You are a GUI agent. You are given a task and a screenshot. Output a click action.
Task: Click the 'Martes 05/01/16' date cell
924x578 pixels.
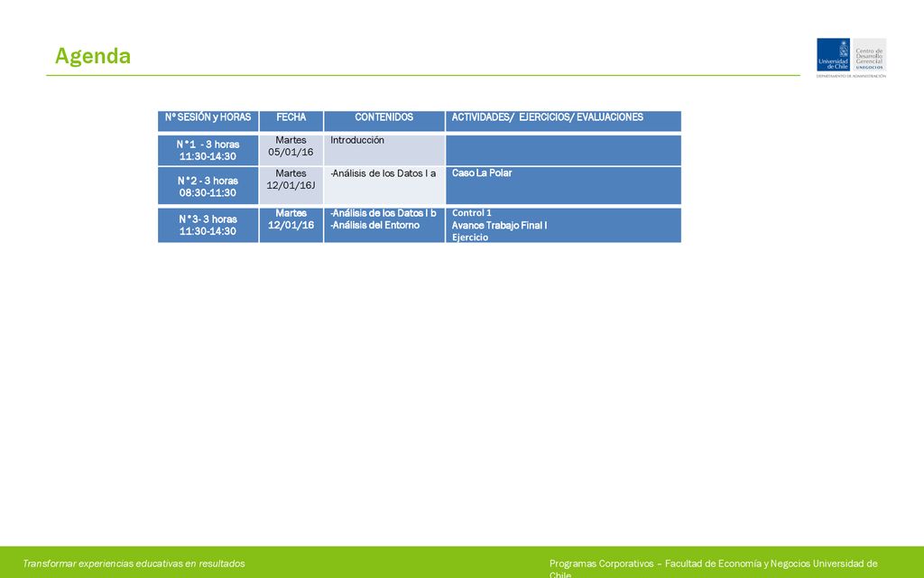click(x=291, y=151)
